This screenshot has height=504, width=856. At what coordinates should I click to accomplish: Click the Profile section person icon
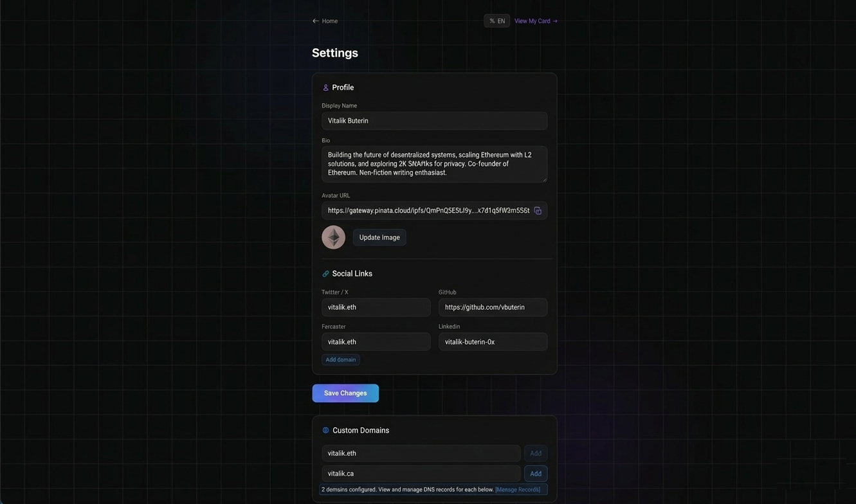[326, 87]
